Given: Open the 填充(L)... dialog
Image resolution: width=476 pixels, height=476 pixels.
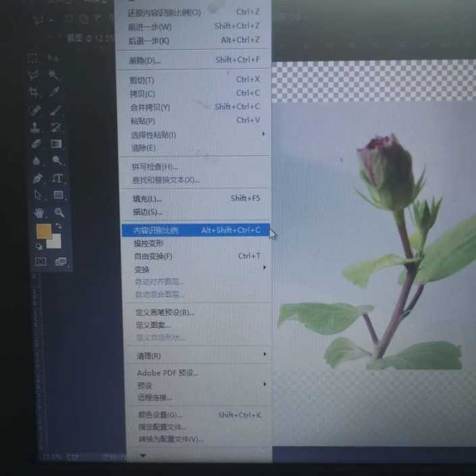Looking at the screenshot, I should point(196,199).
